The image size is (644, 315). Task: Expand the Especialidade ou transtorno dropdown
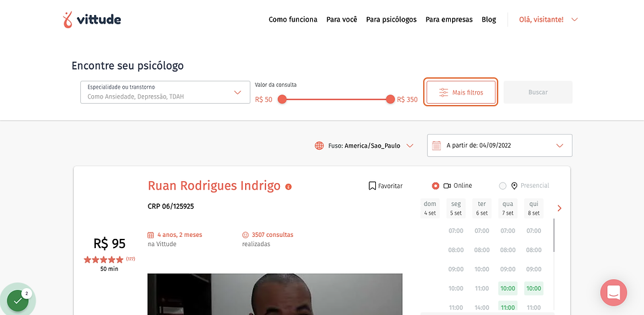tap(165, 93)
